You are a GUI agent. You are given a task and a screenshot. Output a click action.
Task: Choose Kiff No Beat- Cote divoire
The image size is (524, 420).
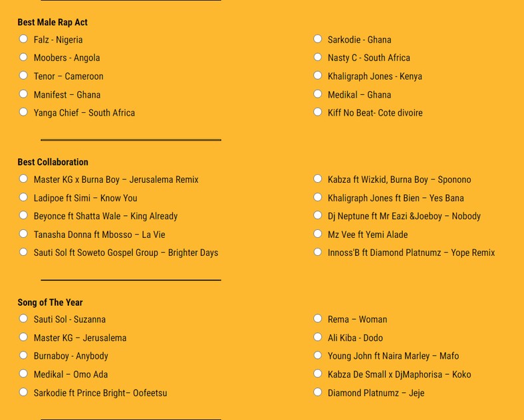[x=317, y=112]
